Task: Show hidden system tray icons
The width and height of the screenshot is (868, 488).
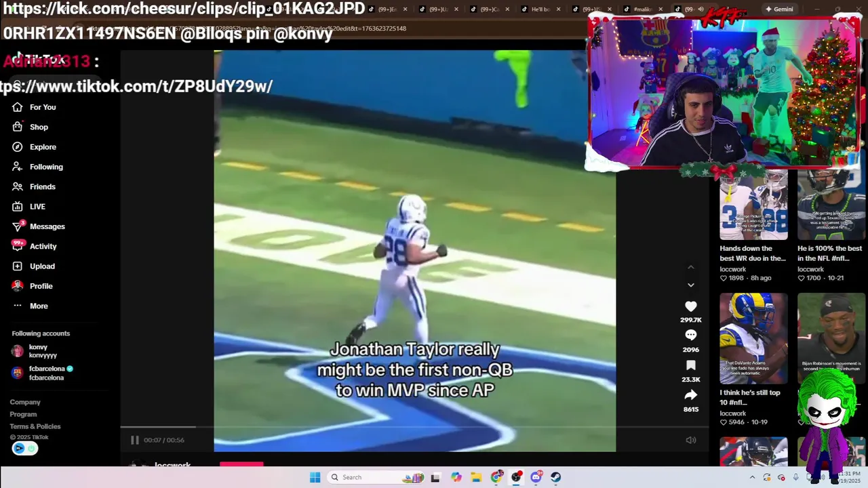Action: [752, 477]
